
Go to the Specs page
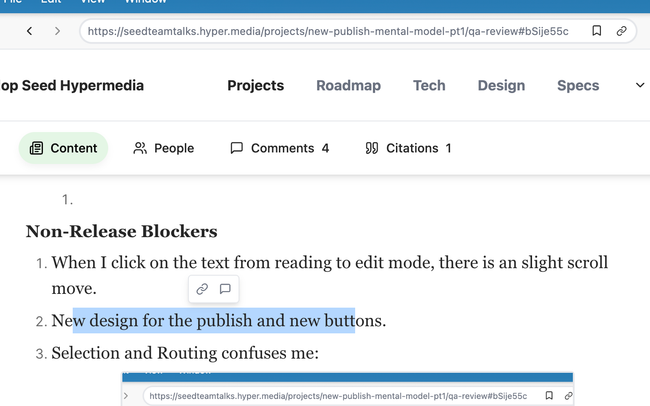(x=578, y=85)
